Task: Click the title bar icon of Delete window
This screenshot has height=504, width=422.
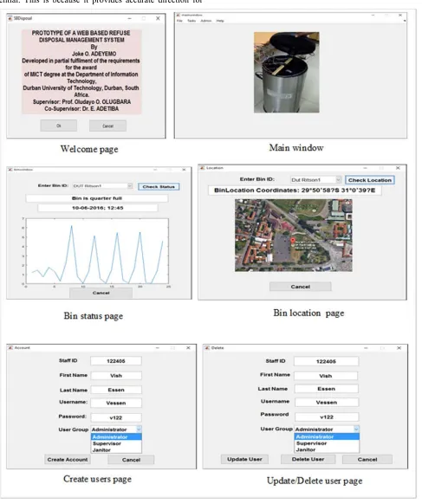Action: click(207, 348)
